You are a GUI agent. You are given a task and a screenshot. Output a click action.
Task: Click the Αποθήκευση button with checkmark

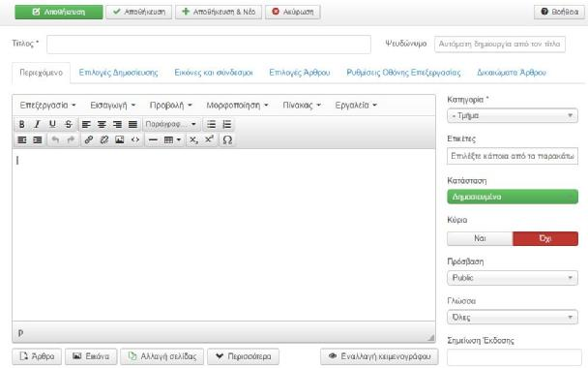point(138,12)
